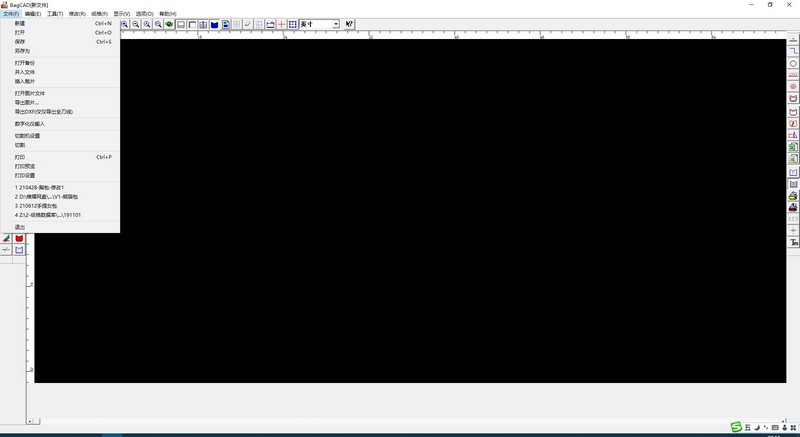Click the red crosshair toolbar icon
The height and width of the screenshot is (437, 800).
pyautogui.click(x=281, y=24)
